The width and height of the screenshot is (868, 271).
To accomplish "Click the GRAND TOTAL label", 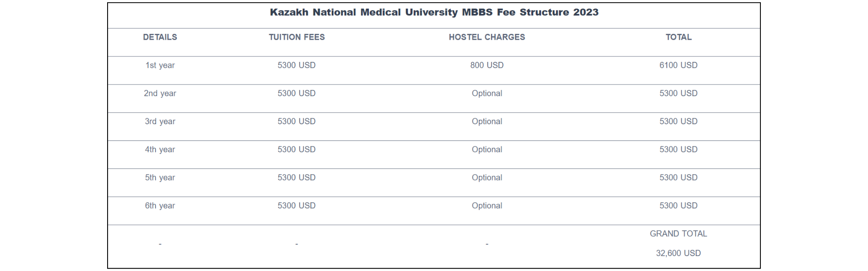I will coord(679,234).
